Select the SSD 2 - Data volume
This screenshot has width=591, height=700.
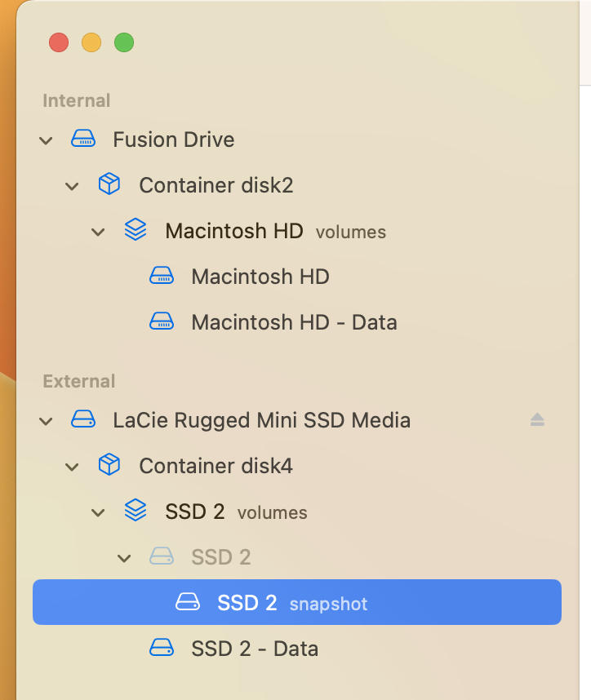click(255, 649)
